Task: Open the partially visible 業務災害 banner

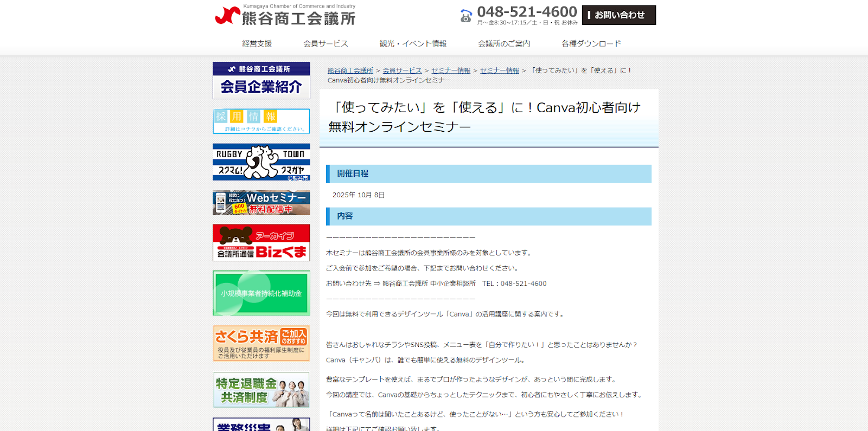Action: click(261, 424)
